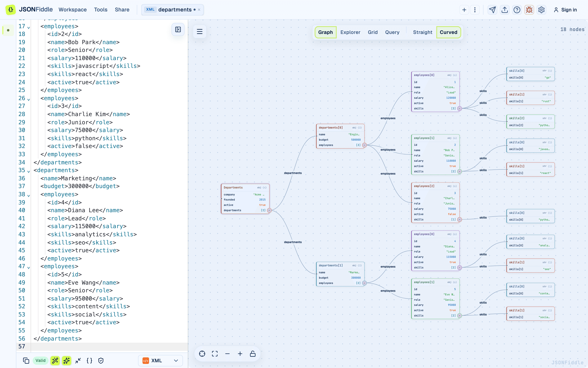Click the skills node with value "seo"
The width and height of the screenshot is (588, 368).
tap(530, 266)
